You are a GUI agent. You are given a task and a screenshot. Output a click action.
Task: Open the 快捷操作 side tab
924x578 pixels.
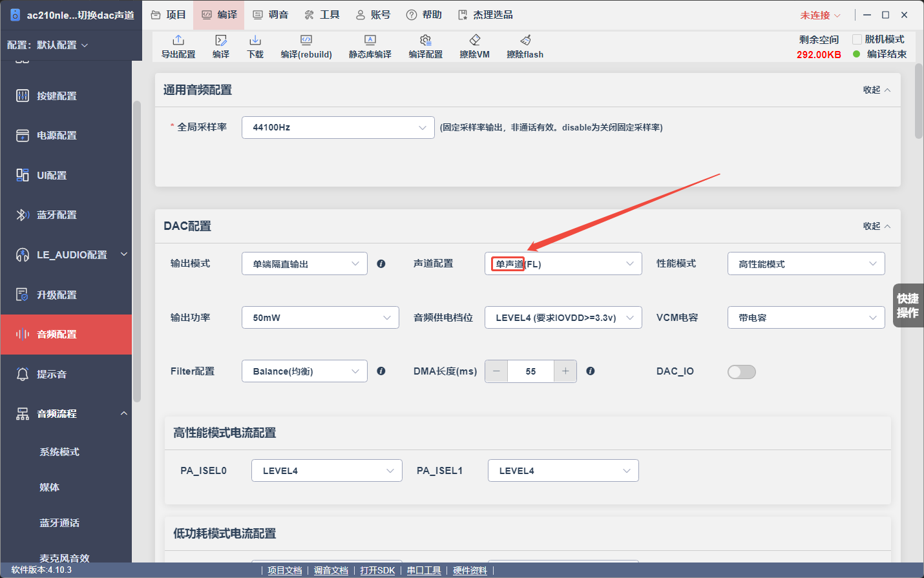pos(908,305)
